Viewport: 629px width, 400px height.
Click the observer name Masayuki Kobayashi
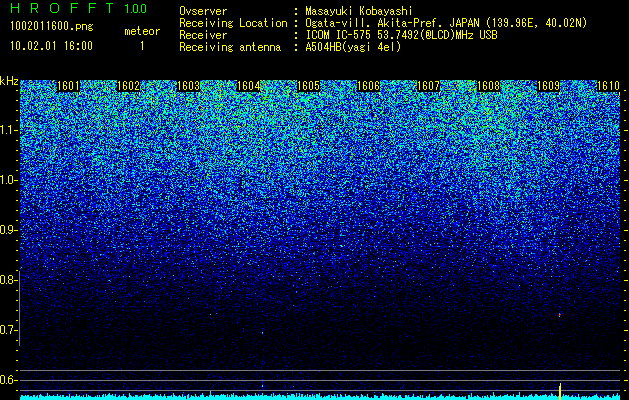click(x=359, y=11)
